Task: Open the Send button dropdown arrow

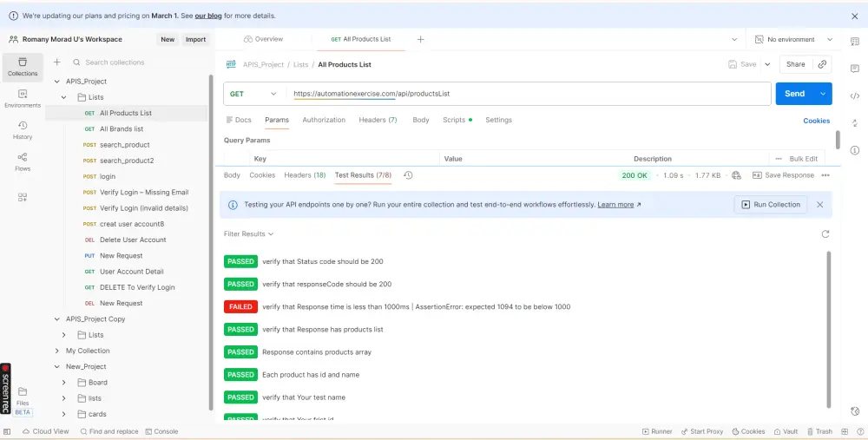Action: point(823,94)
